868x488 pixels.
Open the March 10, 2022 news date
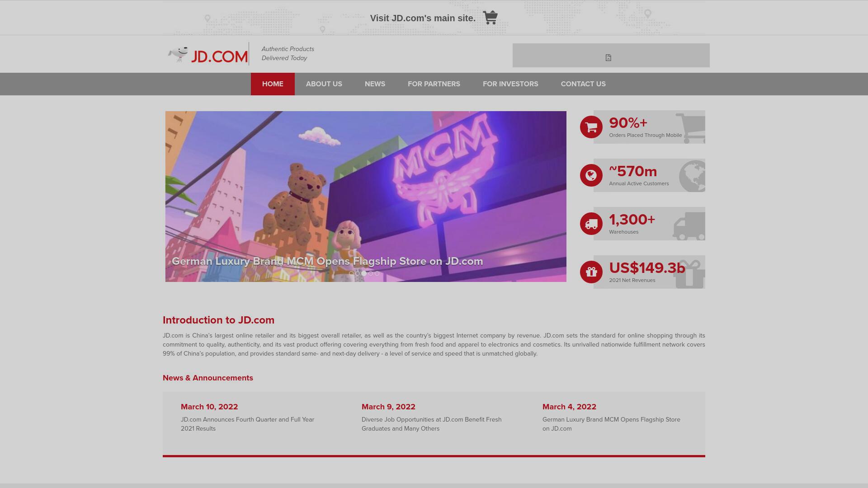209,407
